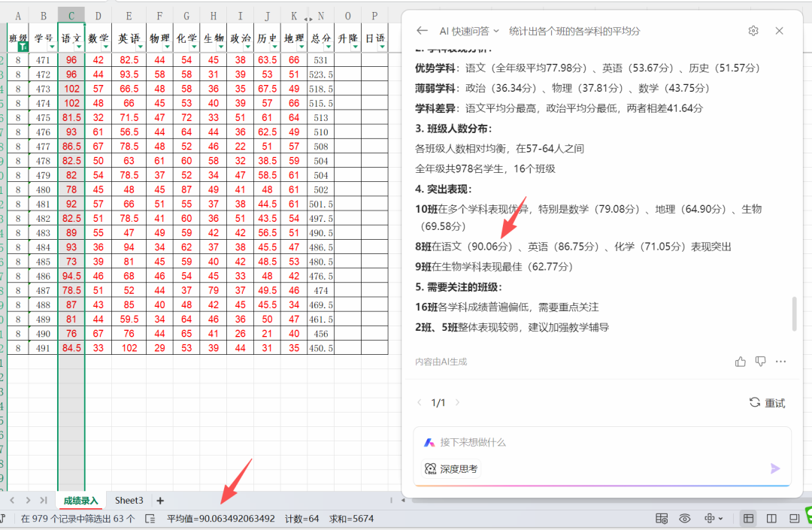
Task: Open the move tool chevron in status bar
Action: pyautogui.click(x=720, y=518)
